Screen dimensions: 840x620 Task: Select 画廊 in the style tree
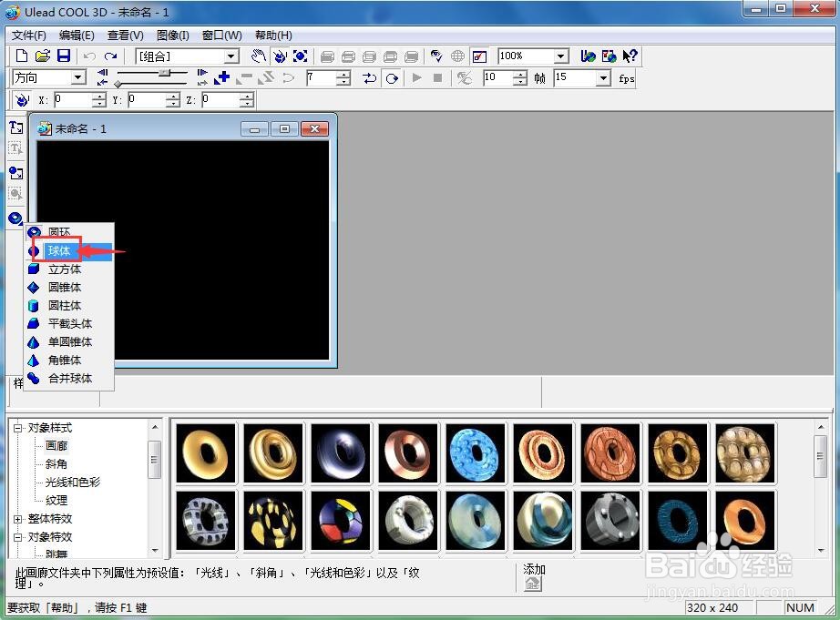click(x=56, y=445)
